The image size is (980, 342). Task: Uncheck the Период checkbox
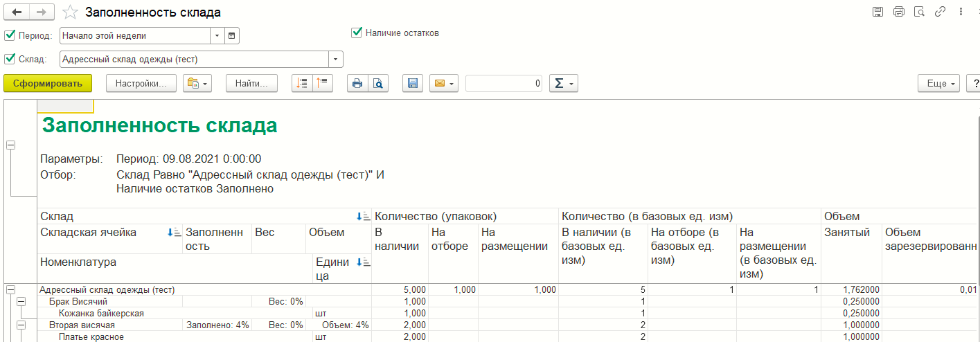[10, 35]
